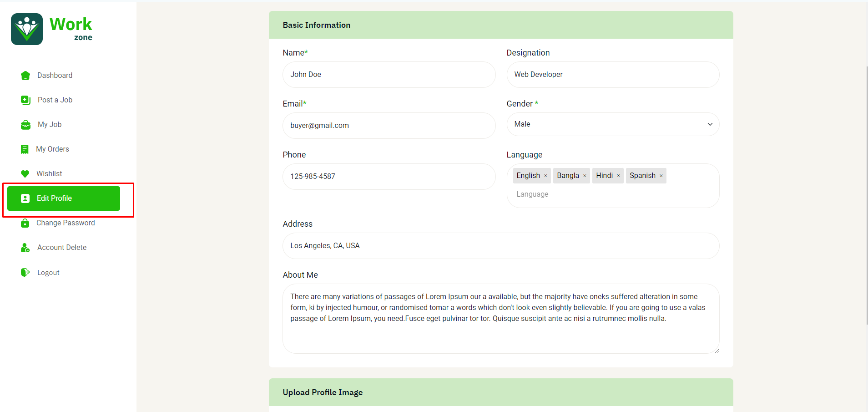Viewport: 868px width, 412px height.
Task: Go to Change Password page
Action: [66, 223]
